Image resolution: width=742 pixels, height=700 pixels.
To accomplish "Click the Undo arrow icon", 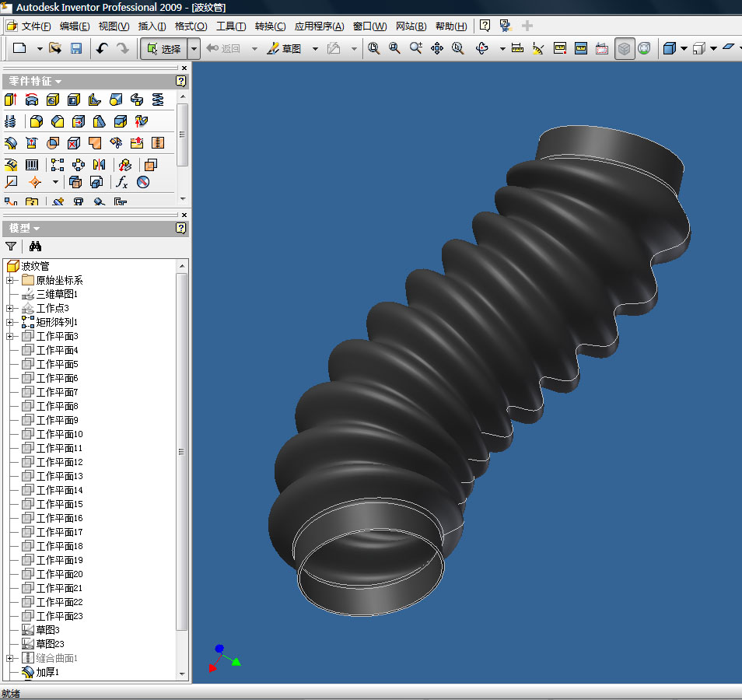I will [x=102, y=48].
